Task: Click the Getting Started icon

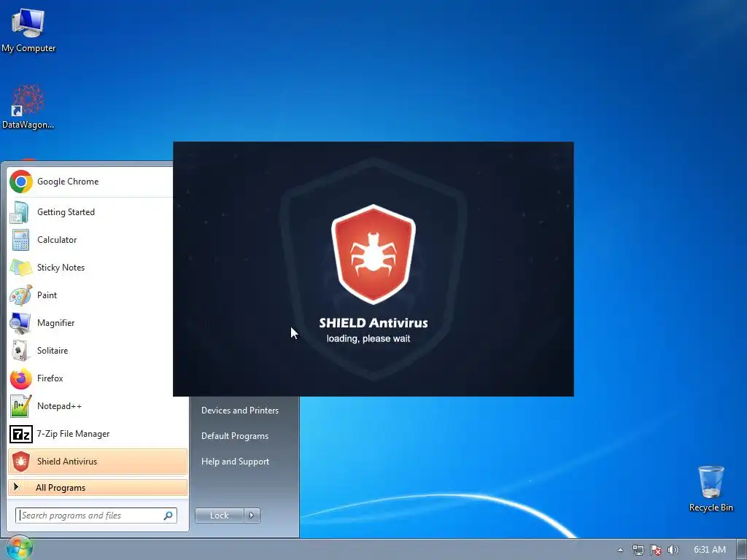Action: (x=20, y=212)
